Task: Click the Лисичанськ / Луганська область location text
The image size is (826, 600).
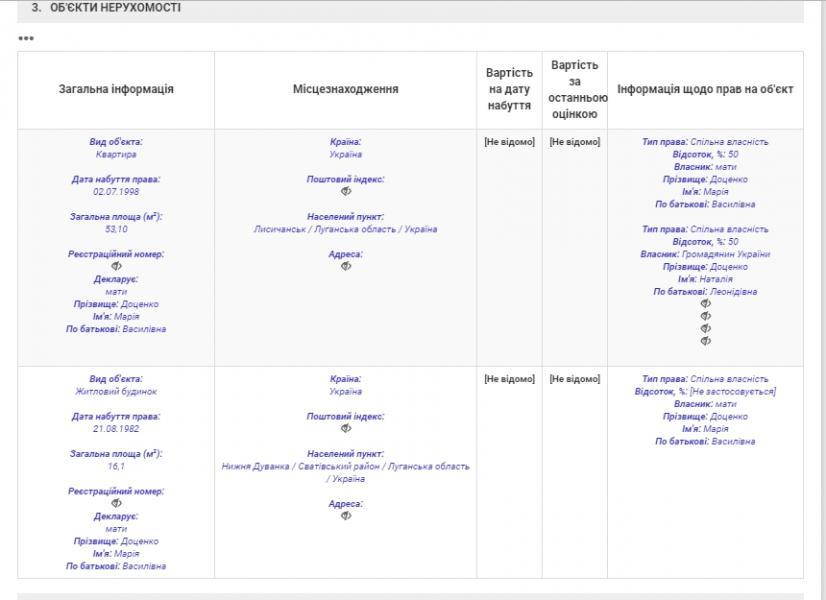Action: pos(346,229)
